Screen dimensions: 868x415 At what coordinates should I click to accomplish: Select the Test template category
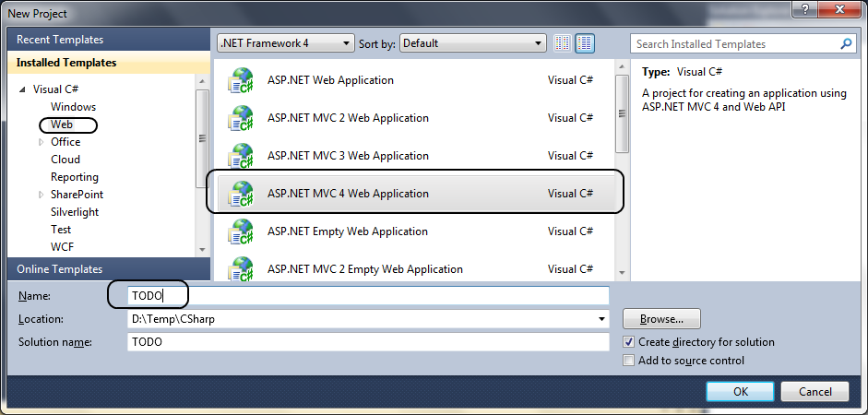click(x=61, y=230)
